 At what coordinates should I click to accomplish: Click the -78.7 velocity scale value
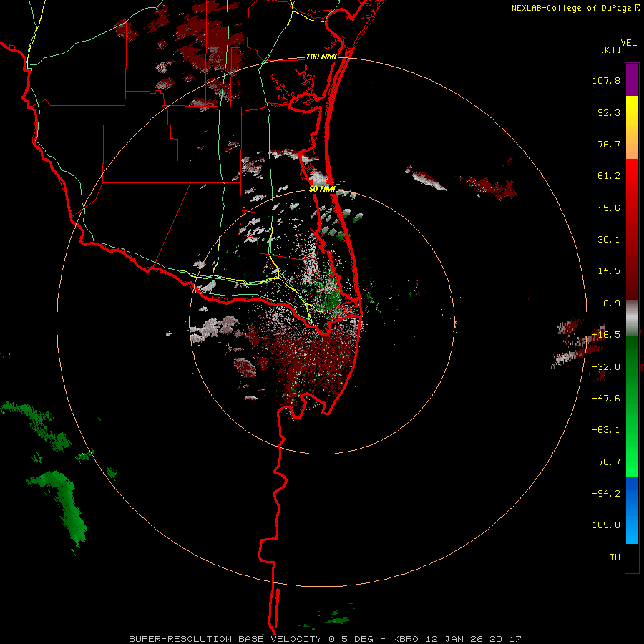606,462
